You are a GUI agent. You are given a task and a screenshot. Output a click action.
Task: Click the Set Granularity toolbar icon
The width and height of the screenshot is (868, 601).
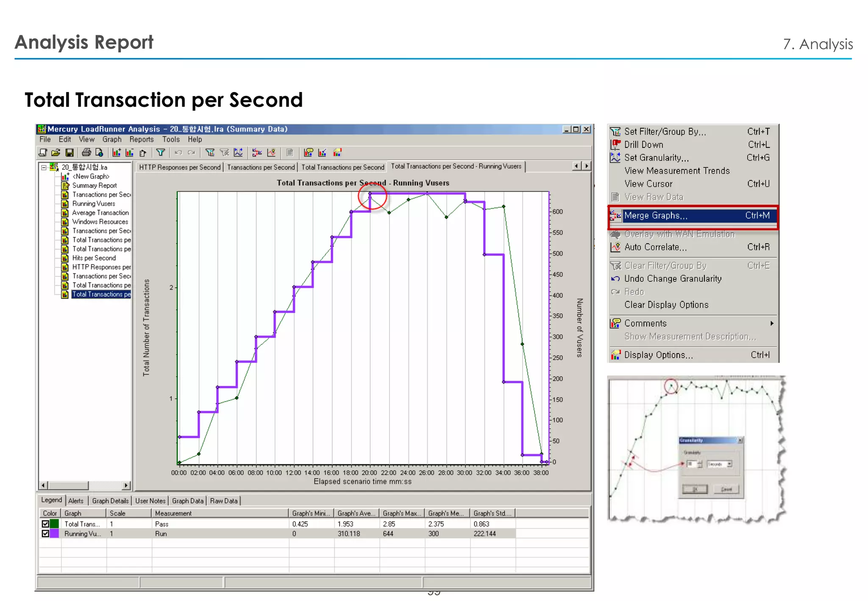click(x=239, y=153)
